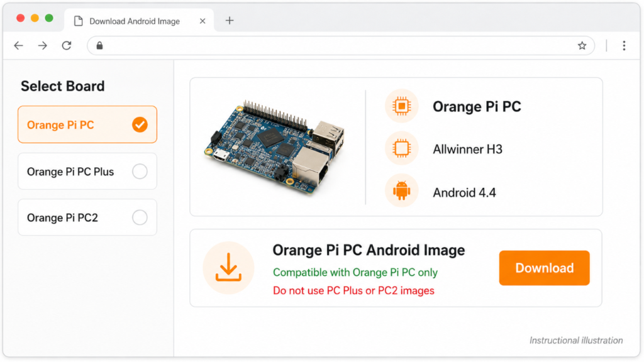Click the padlock icon in the address bar

click(99, 45)
